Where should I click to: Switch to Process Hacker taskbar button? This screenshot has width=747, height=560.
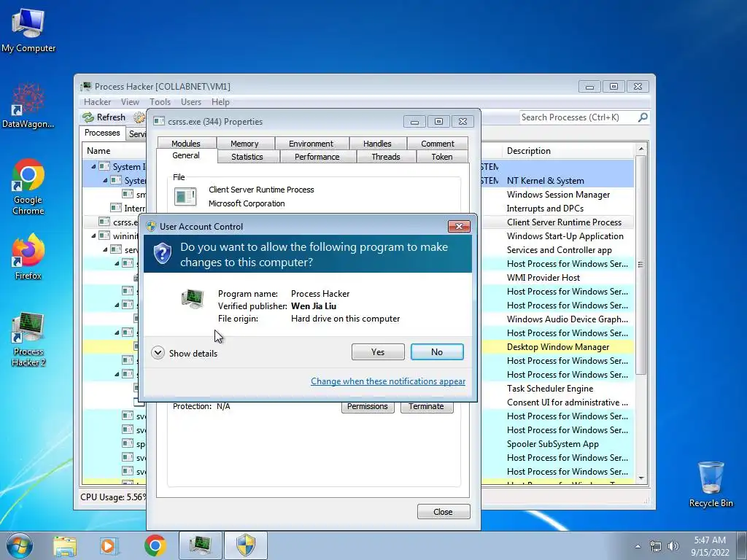(200, 545)
